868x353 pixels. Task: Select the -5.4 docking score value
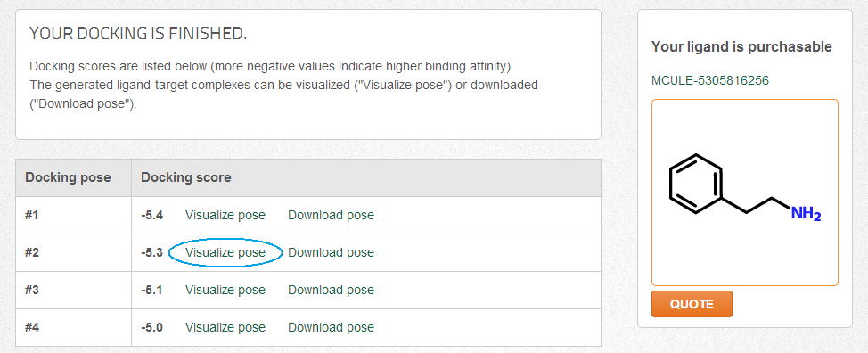point(151,215)
